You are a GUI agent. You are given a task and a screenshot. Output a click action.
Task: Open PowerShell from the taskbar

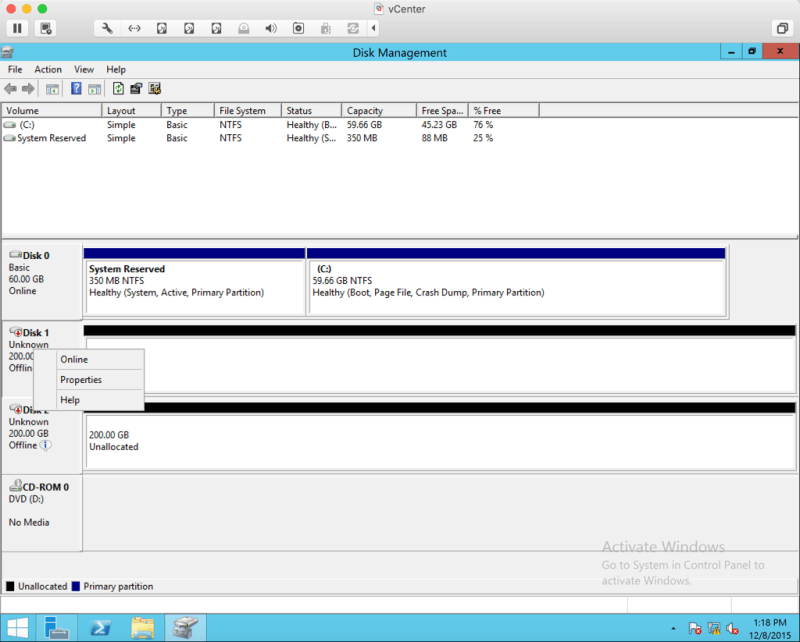[x=100, y=627]
